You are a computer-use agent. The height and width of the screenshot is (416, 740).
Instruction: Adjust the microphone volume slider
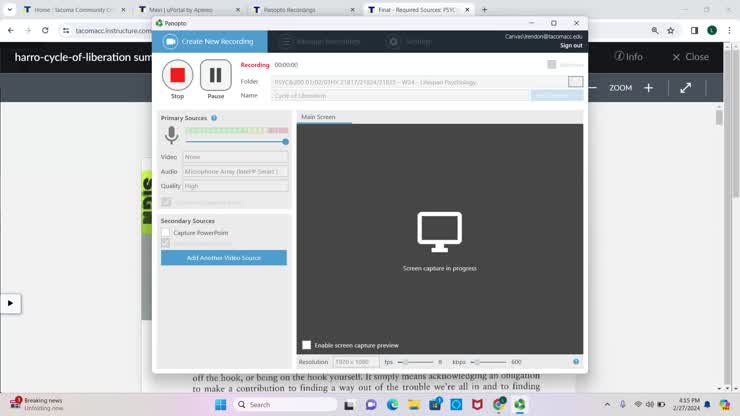point(285,142)
